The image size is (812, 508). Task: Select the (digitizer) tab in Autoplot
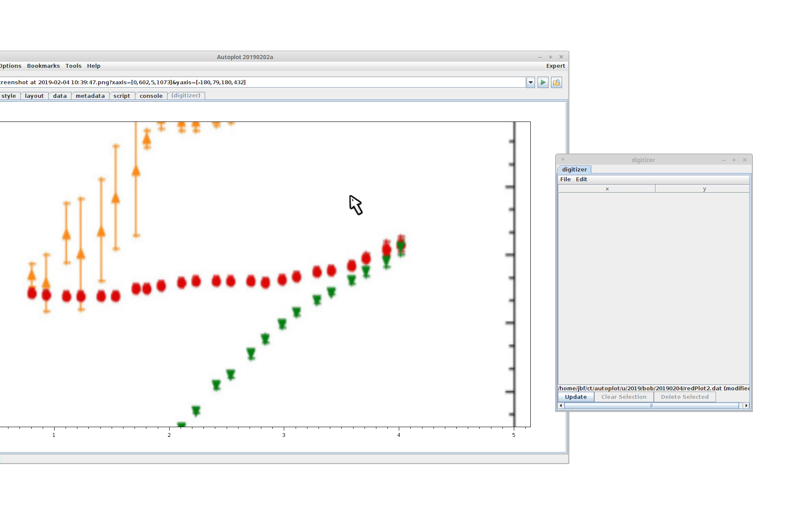click(x=186, y=96)
